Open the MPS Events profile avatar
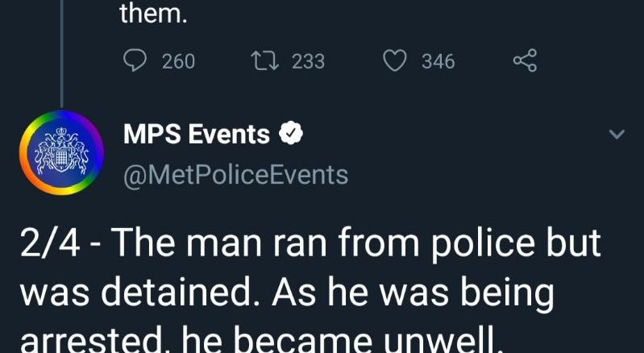 [61, 152]
